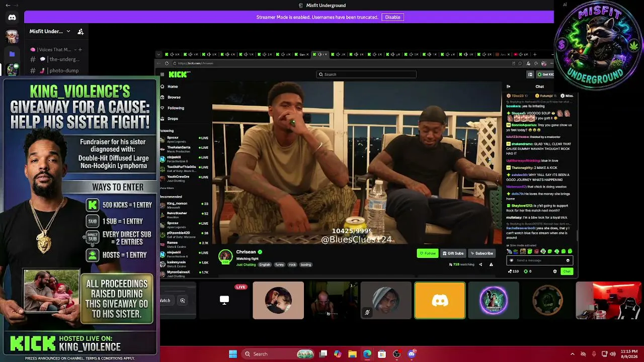
Task: Open MyronGainesX recommended channel
Action: coord(184,274)
